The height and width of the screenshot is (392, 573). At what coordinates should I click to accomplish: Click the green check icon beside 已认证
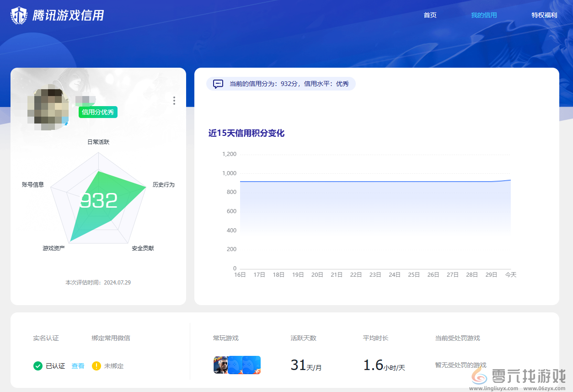[x=37, y=366]
